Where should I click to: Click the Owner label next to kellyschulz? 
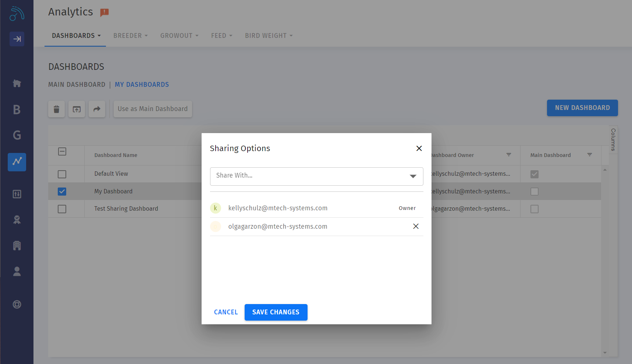407,208
